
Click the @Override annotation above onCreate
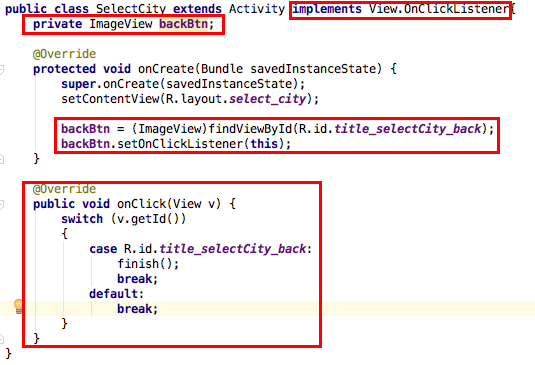tap(64, 54)
